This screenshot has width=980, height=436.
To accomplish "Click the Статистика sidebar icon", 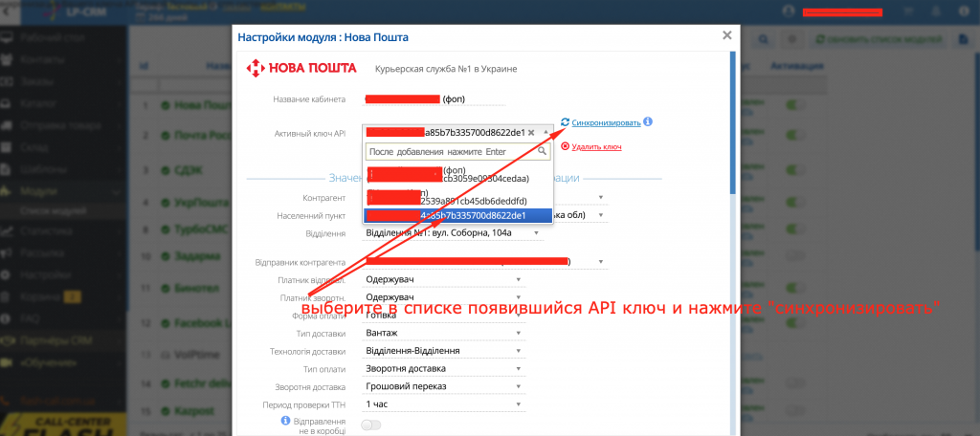I will pos(7,231).
